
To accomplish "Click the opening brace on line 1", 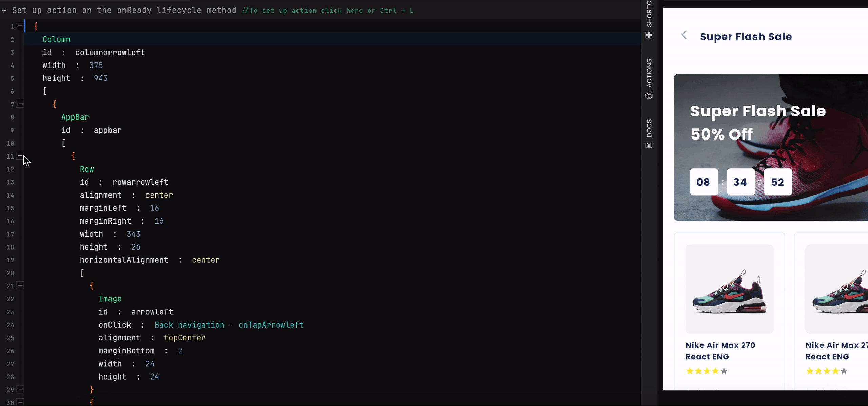I will pos(36,26).
